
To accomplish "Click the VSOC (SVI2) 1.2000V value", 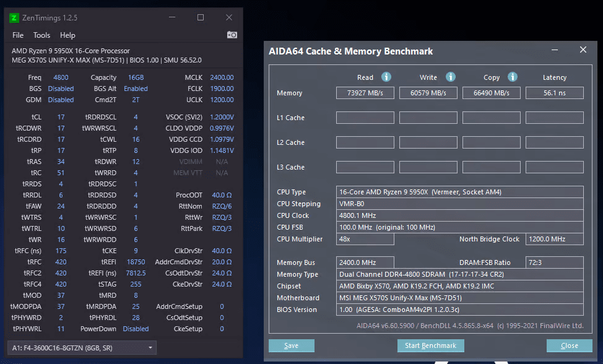I will click(222, 117).
